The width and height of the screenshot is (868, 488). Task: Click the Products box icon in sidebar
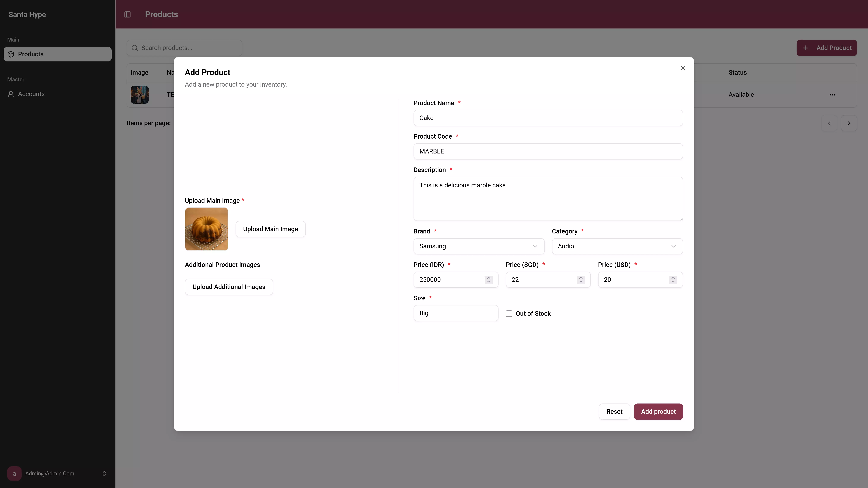(11, 54)
